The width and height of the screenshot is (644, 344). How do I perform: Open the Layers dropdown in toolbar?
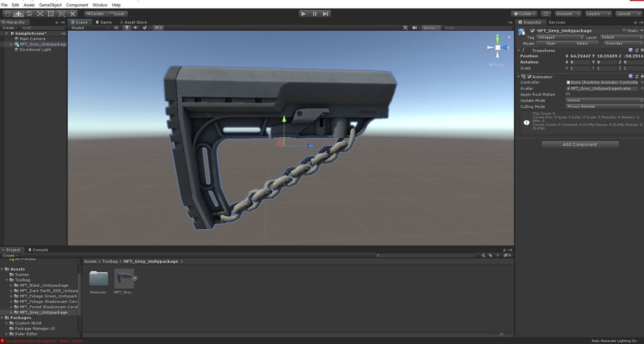[598, 14]
